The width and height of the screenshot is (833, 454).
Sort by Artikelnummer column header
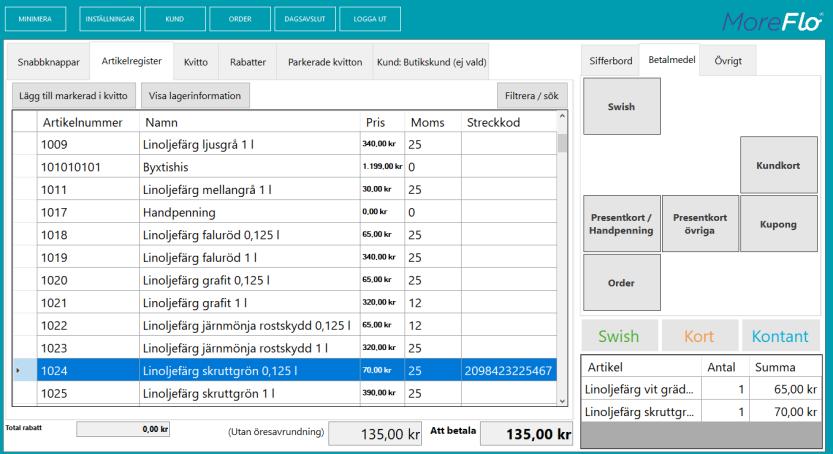coord(88,122)
